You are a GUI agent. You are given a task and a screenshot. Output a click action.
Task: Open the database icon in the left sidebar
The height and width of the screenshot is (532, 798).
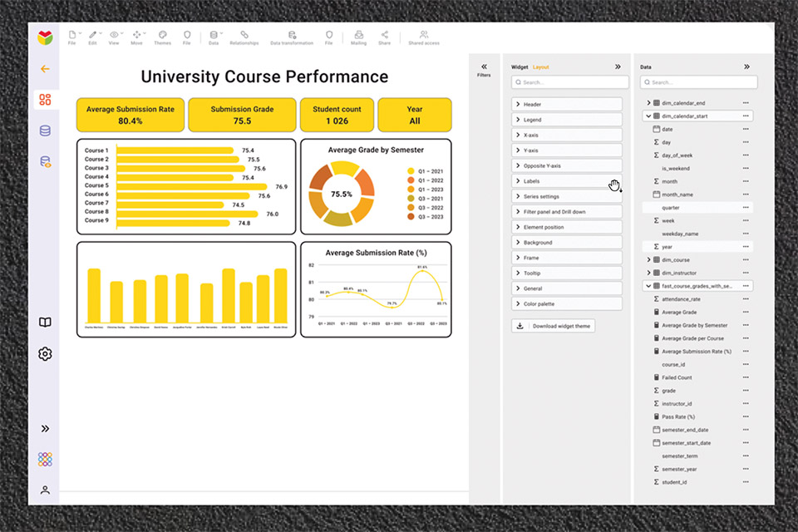click(45, 131)
